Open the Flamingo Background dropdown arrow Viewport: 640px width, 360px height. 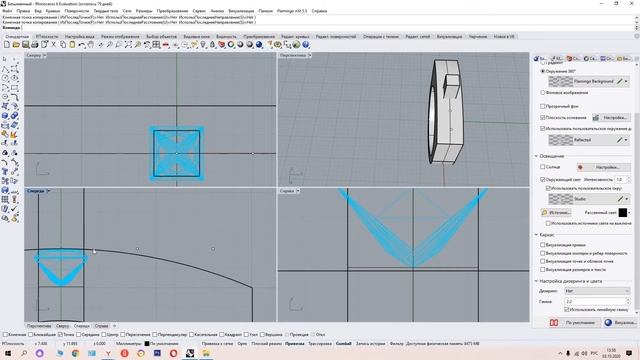627,81
